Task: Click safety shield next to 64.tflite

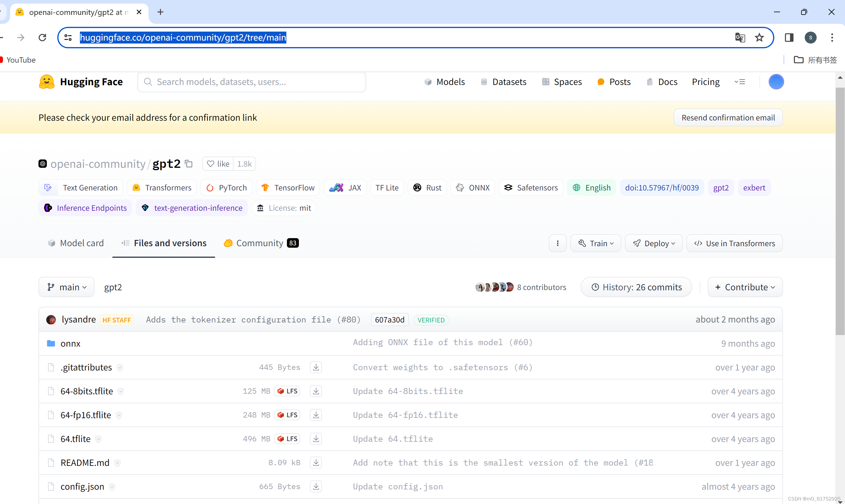Action: (98, 439)
